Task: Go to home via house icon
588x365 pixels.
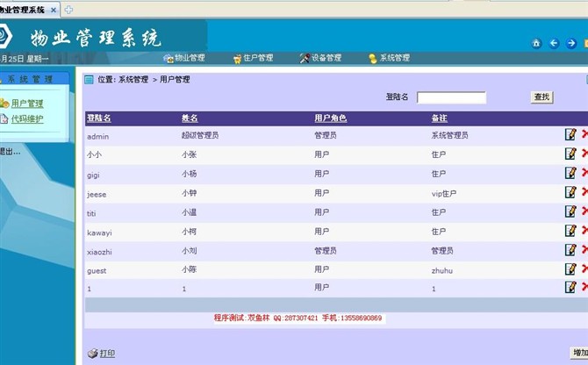Action: [x=536, y=44]
